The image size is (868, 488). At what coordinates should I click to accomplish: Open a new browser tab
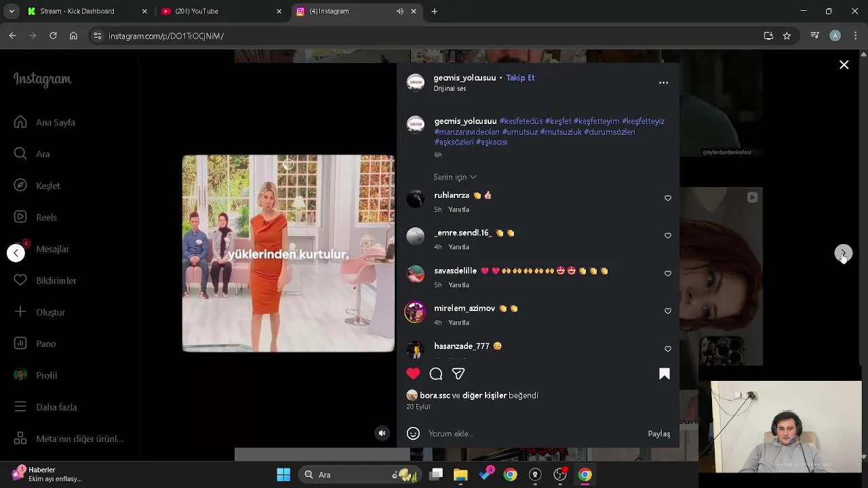click(x=435, y=11)
